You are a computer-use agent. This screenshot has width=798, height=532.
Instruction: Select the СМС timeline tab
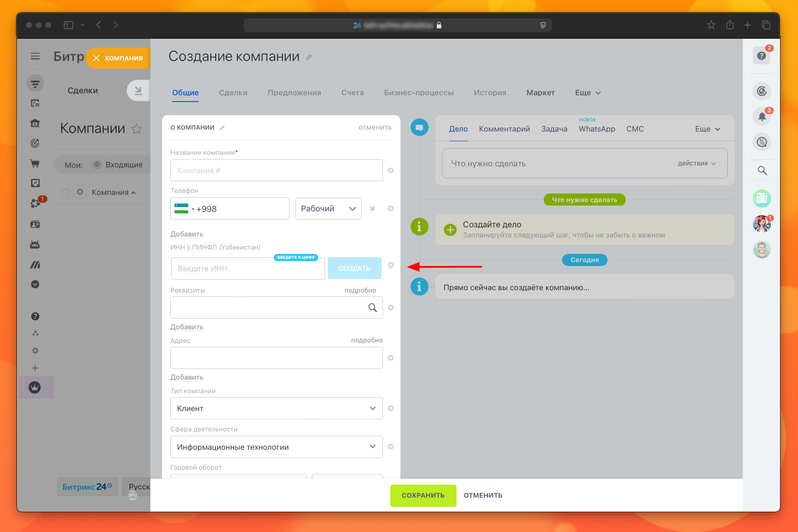(635, 129)
